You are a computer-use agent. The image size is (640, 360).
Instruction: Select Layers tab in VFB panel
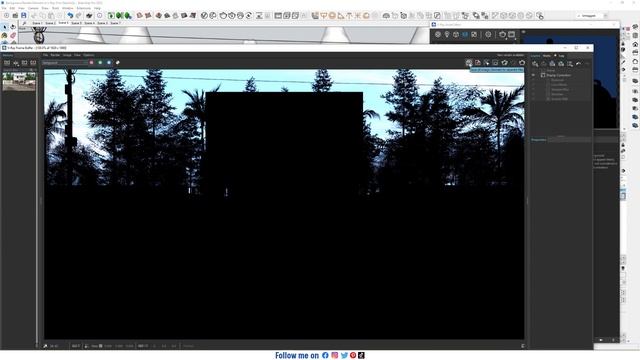point(535,55)
